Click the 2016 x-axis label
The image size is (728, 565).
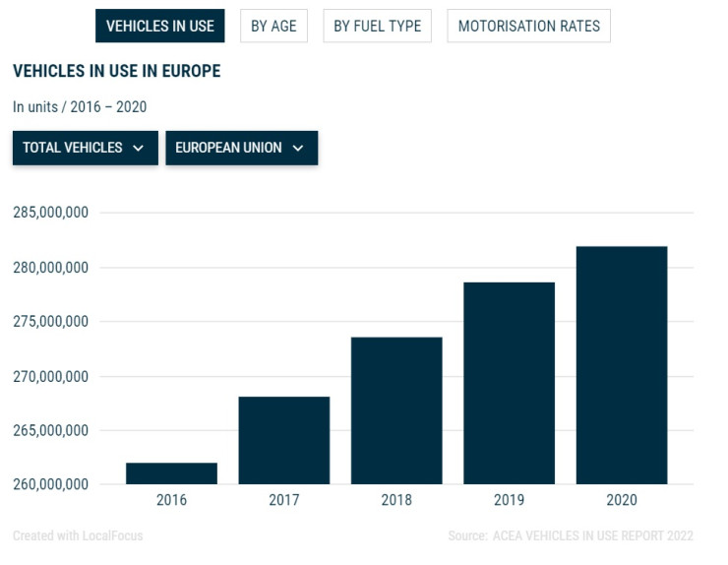(171, 500)
